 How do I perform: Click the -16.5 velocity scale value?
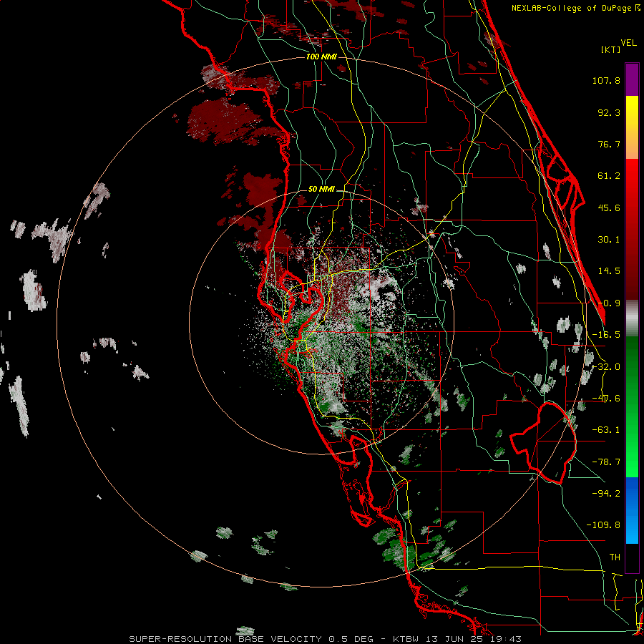tap(606, 335)
